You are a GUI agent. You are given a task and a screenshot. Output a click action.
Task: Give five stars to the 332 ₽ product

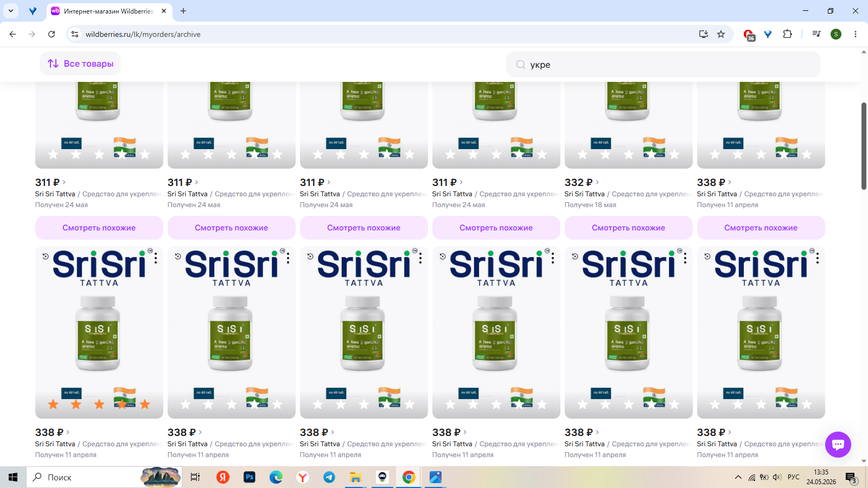point(674,155)
